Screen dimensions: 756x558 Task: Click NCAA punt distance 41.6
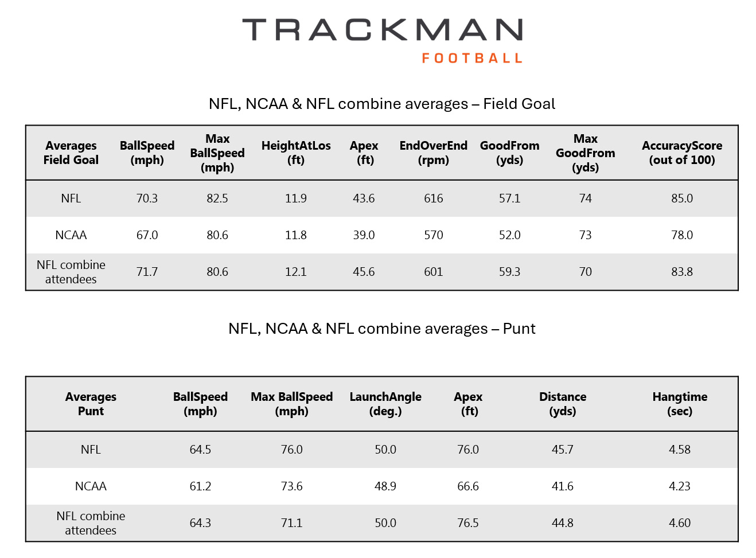[563, 486]
